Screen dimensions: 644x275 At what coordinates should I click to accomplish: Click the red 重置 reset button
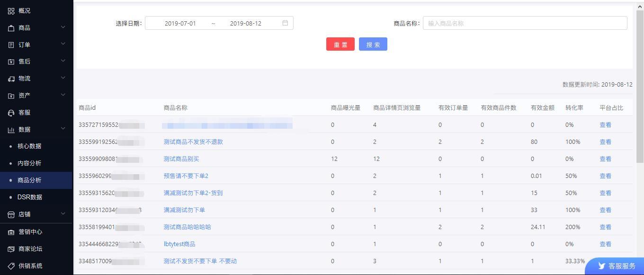(x=340, y=44)
